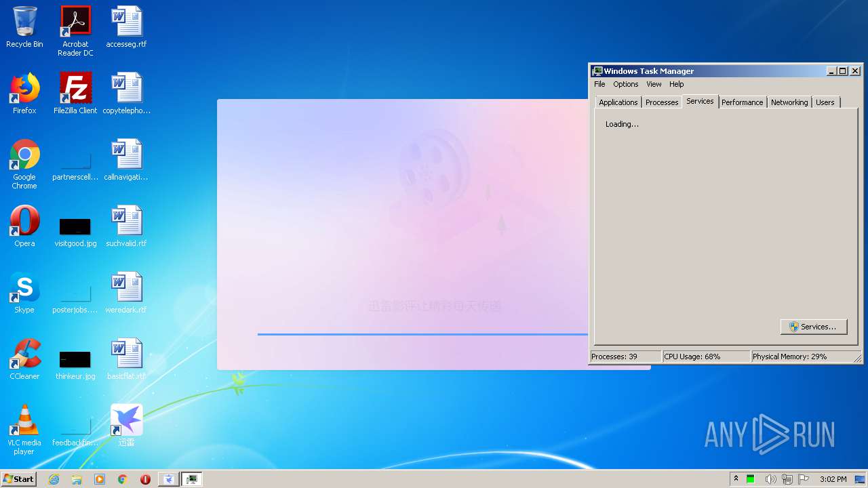The width and height of the screenshot is (868, 488).
Task: Open the Help menu in Task Manager
Action: pyautogui.click(x=676, y=84)
